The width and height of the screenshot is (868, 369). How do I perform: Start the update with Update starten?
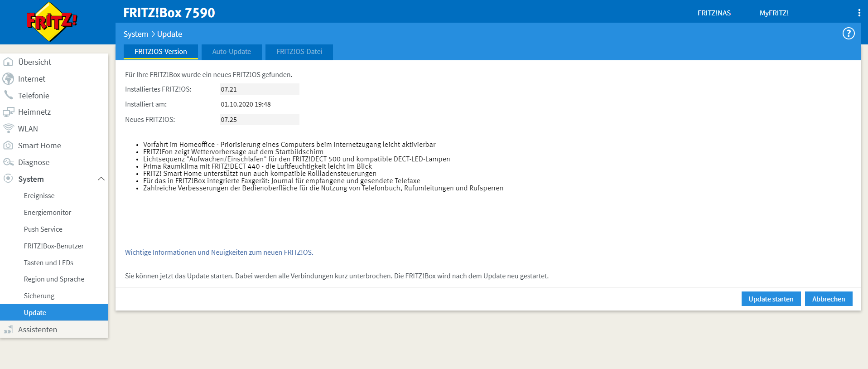(771, 299)
